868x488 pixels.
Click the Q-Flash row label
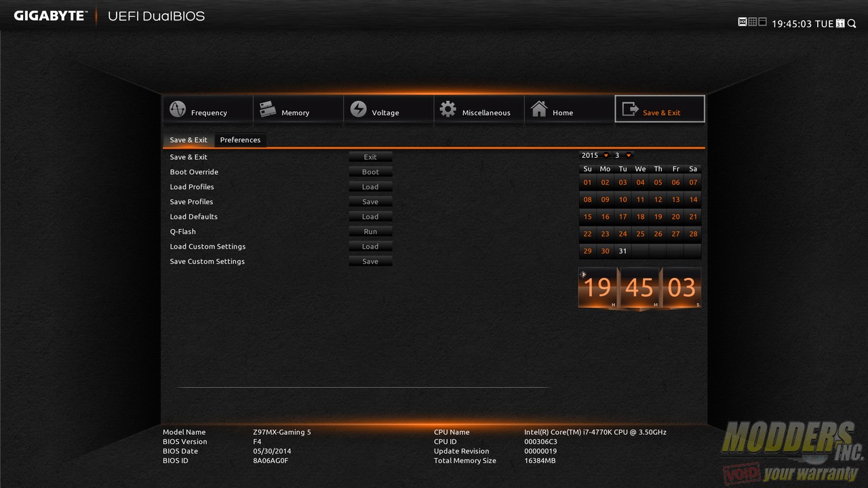183,232
